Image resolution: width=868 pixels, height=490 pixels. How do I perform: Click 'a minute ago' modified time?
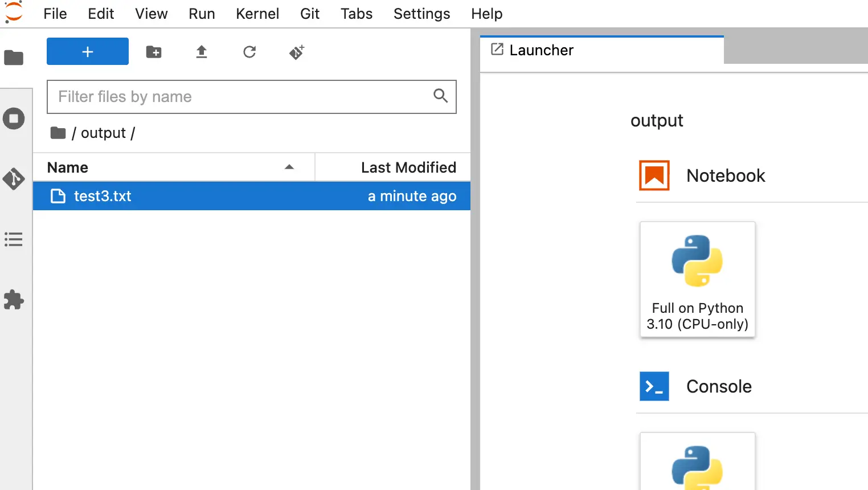tap(412, 196)
